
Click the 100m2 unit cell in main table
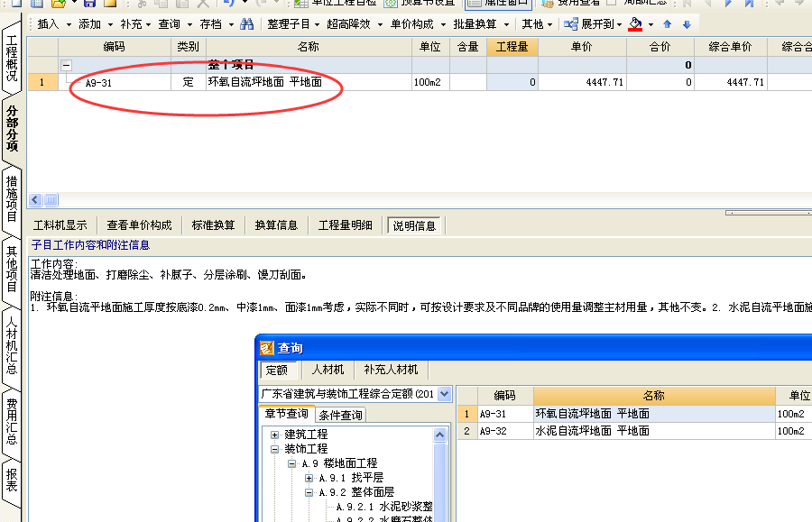point(431,82)
